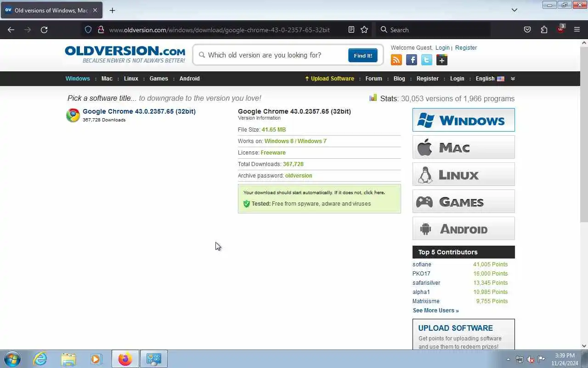Click See More Users link
This screenshot has width=588, height=368.
pyautogui.click(x=435, y=310)
